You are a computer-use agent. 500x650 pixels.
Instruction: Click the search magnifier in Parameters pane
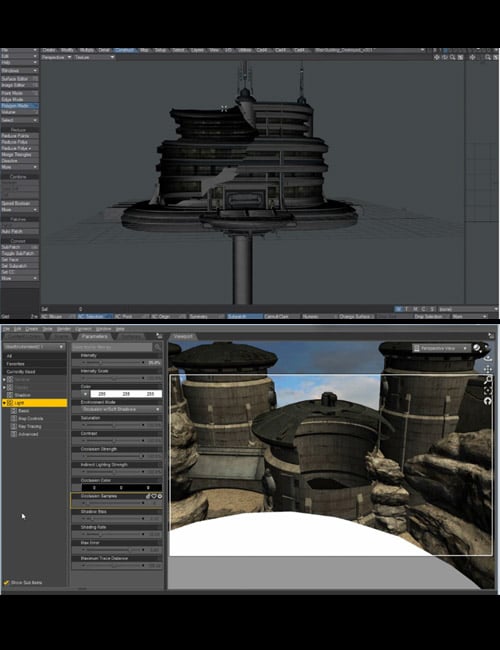[x=157, y=347]
